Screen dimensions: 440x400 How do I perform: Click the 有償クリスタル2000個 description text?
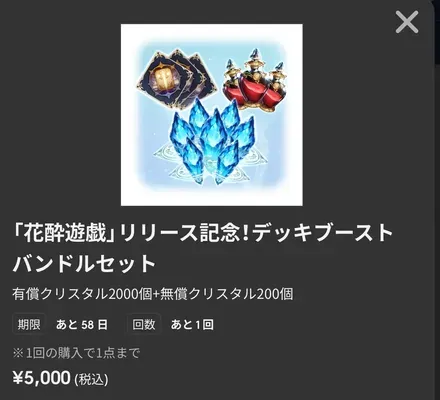[x=82, y=294]
